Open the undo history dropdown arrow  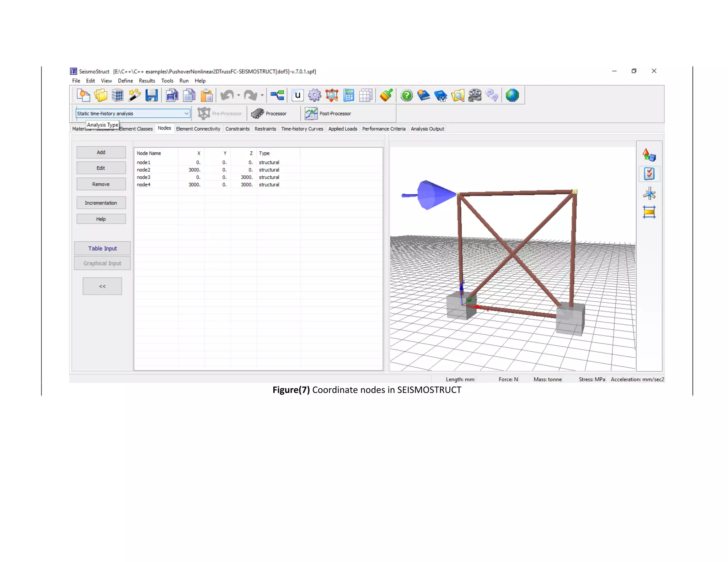click(239, 95)
